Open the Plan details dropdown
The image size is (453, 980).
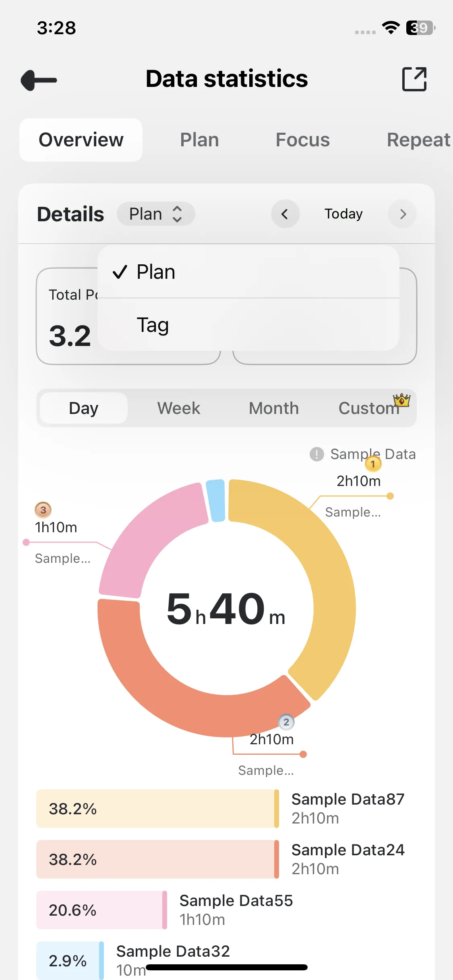155,214
